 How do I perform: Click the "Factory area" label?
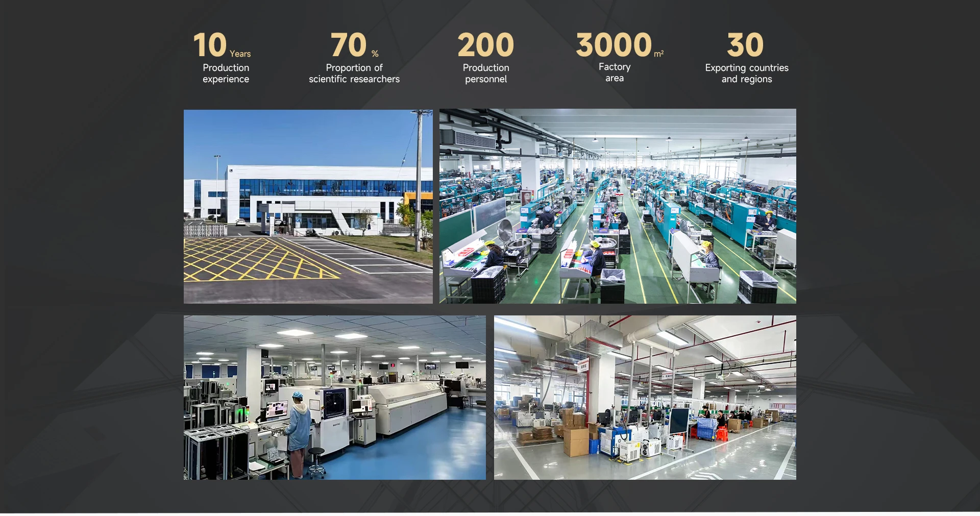click(615, 72)
